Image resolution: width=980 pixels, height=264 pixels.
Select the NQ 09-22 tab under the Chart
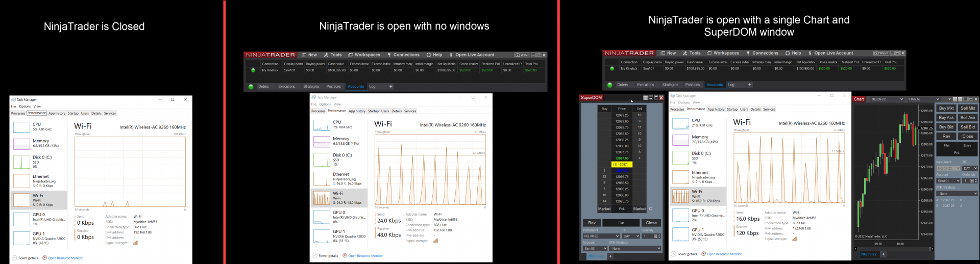tap(869, 254)
